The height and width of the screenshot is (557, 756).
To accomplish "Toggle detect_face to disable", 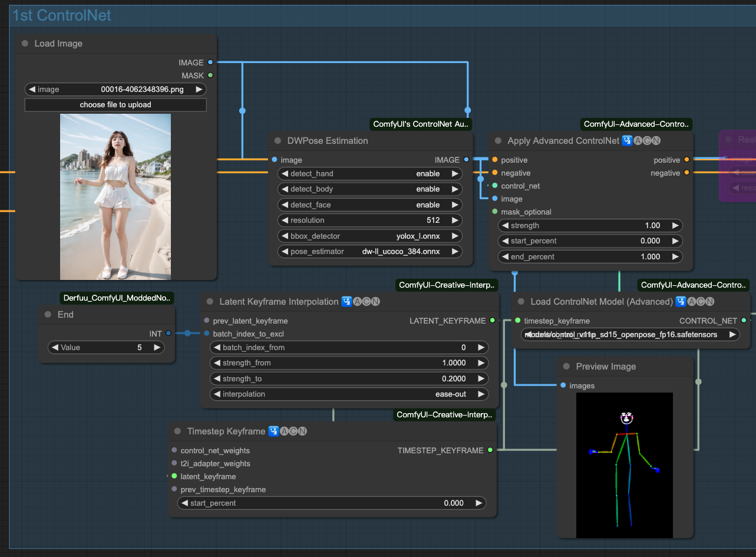I will (369, 205).
